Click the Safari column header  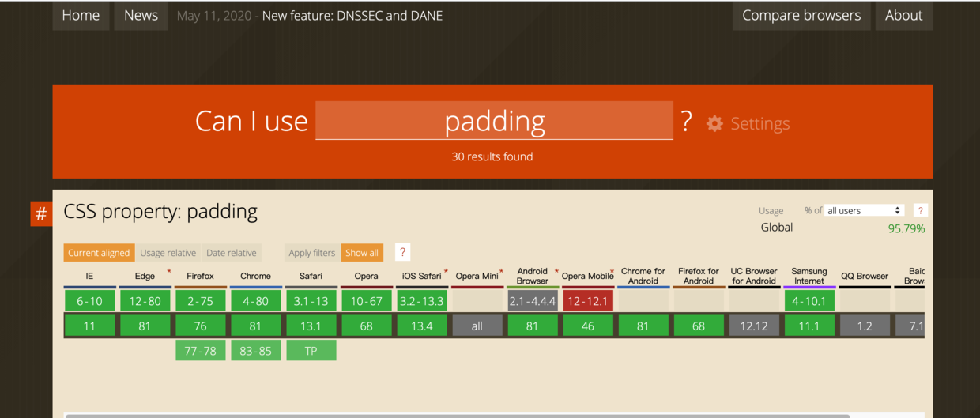click(x=311, y=276)
